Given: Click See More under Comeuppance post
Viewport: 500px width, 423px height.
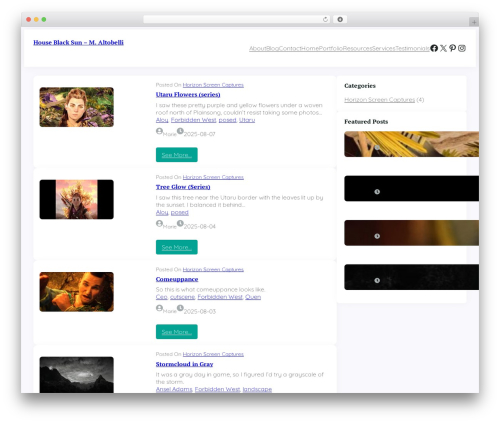Looking at the screenshot, I should [x=177, y=332].
